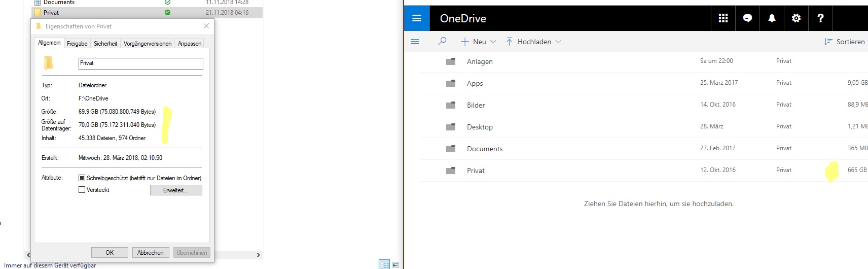868x269 pixels.
Task: Open the app launcher grid icon
Action: pyautogui.click(x=723, y=18)
